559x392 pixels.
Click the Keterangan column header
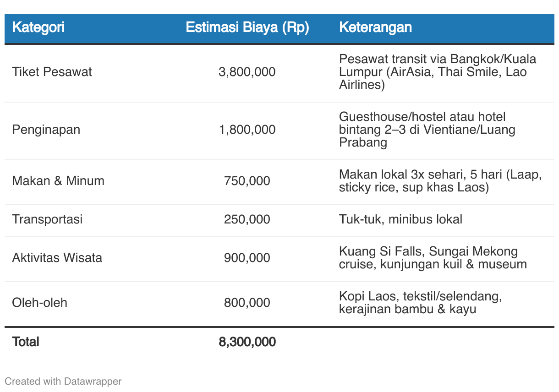375,27
